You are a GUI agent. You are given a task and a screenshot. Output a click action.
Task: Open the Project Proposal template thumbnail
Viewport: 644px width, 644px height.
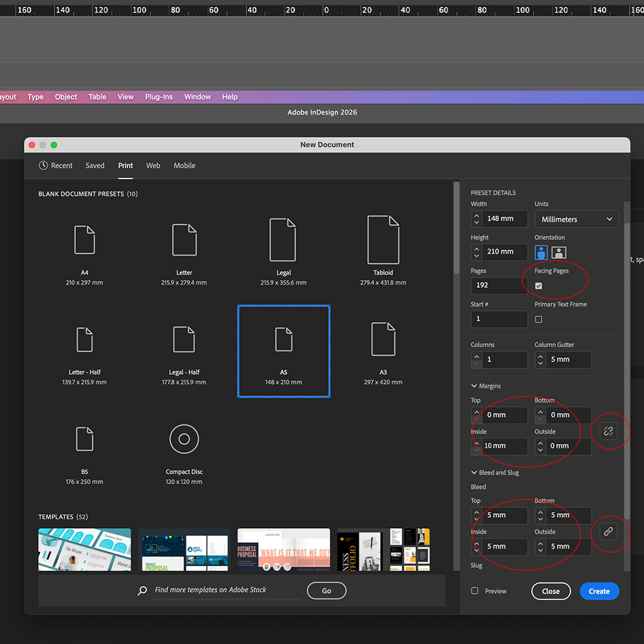click(184, 549)
